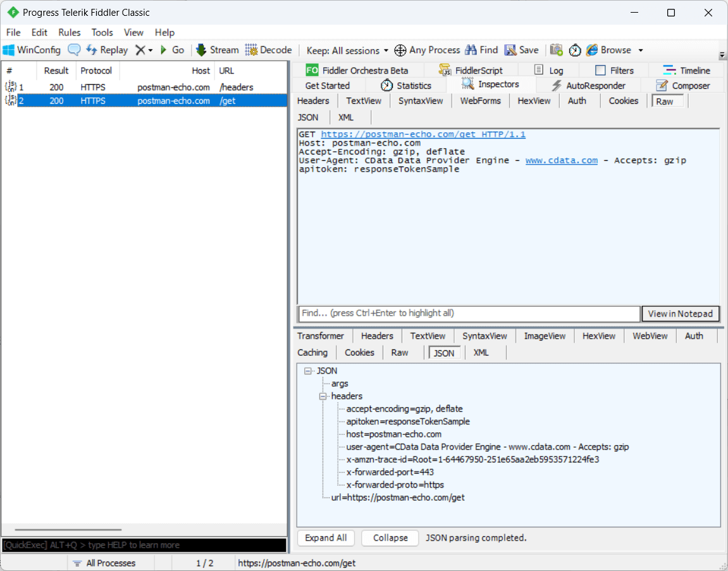Open the Rules menu
This screenshot has height=571, width=728.
click(70, 32)
